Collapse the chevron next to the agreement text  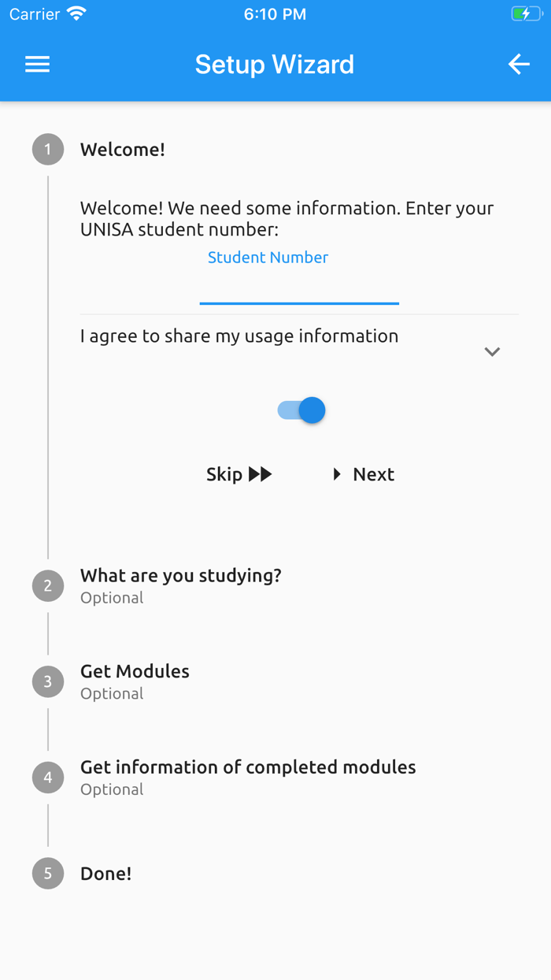click(x=493, y=351)
